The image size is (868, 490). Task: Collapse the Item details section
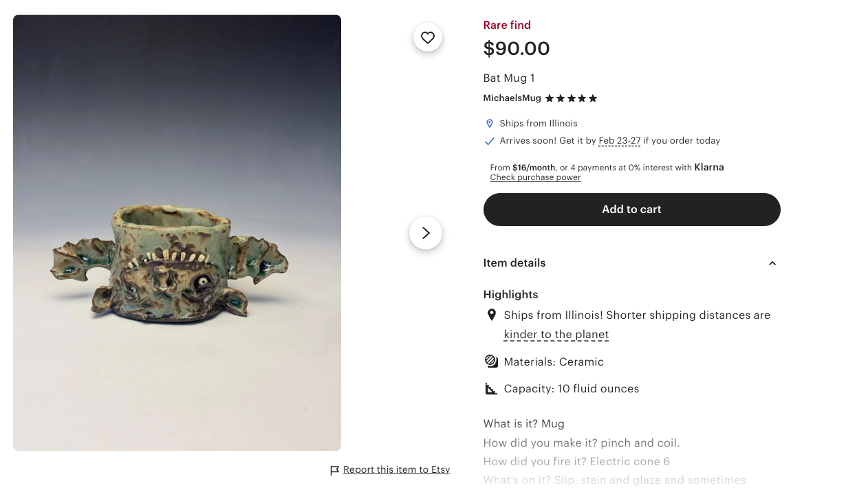[772, 263]
